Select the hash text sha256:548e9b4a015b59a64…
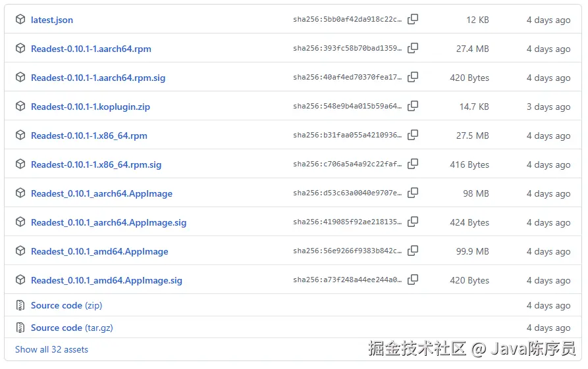588x369 pixels. (x=347, y=106)
